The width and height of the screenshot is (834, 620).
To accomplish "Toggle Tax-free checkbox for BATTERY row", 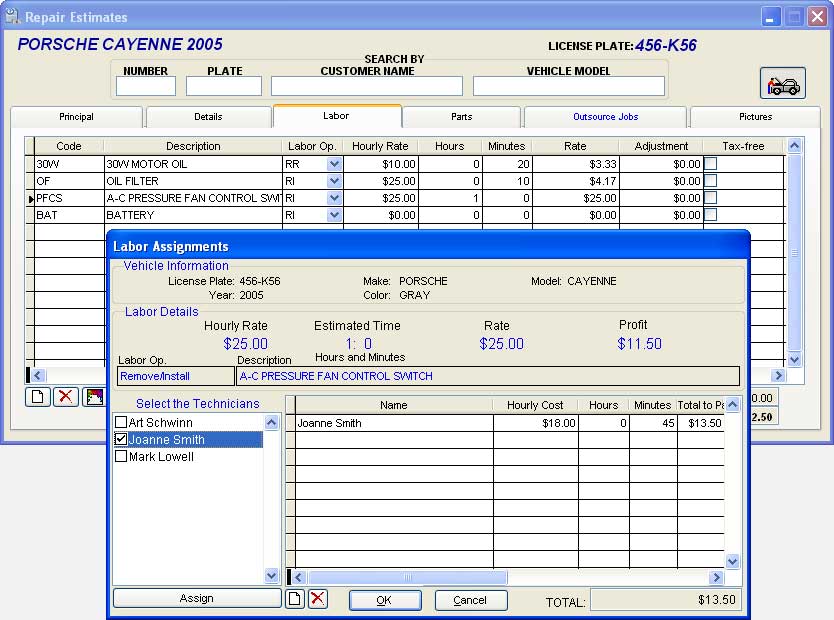I will (711, 215).
